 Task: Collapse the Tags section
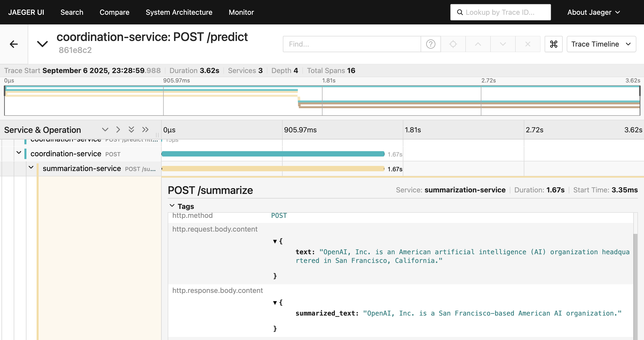[172, 206]
